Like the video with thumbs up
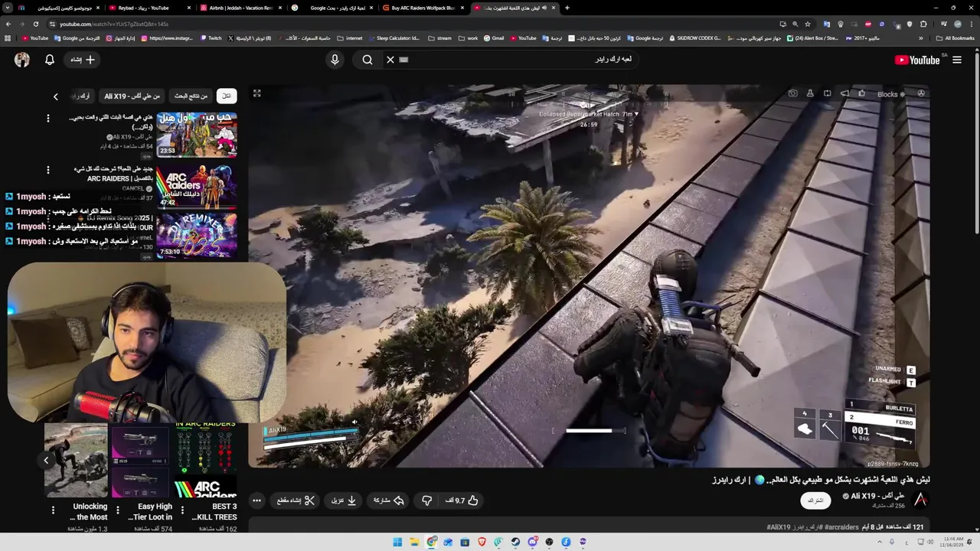The width and height of the screenshot is (980, 551). (x=461, y=500)
